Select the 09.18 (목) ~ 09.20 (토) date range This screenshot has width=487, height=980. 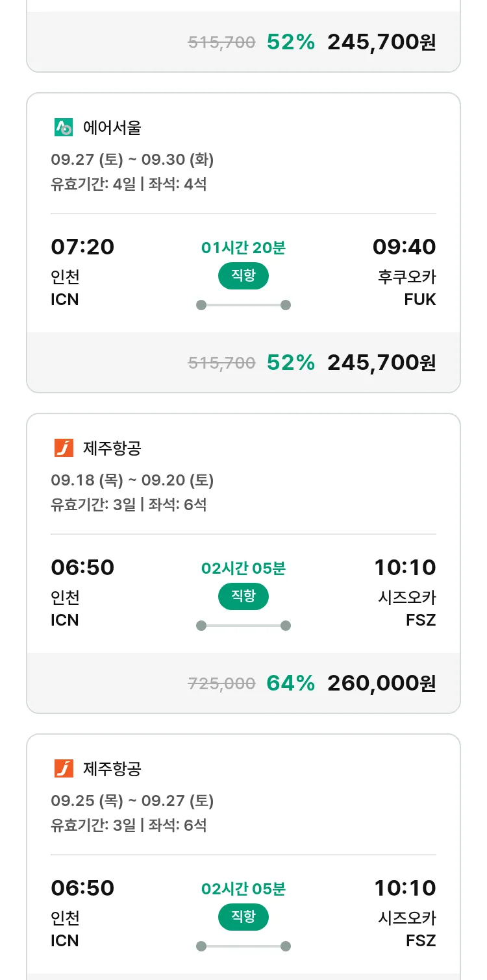pyautogui.click(x=132, y=480)
